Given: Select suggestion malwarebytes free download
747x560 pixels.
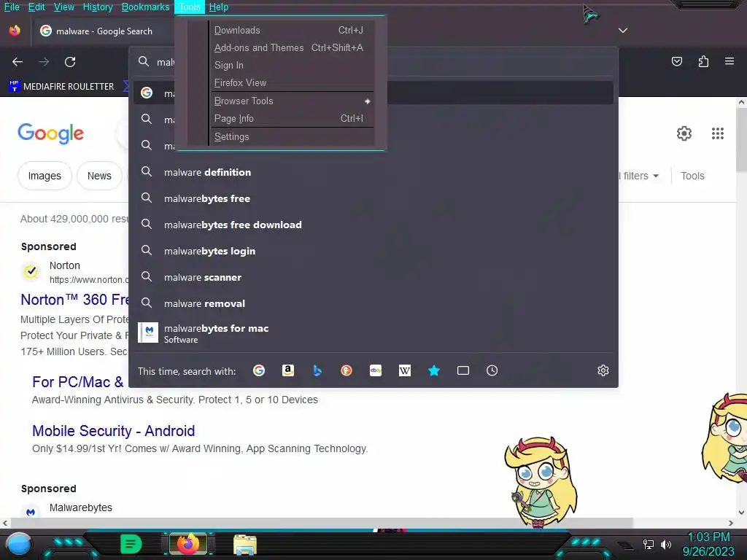Looking at the screenshot, I should tap(373, 225).
